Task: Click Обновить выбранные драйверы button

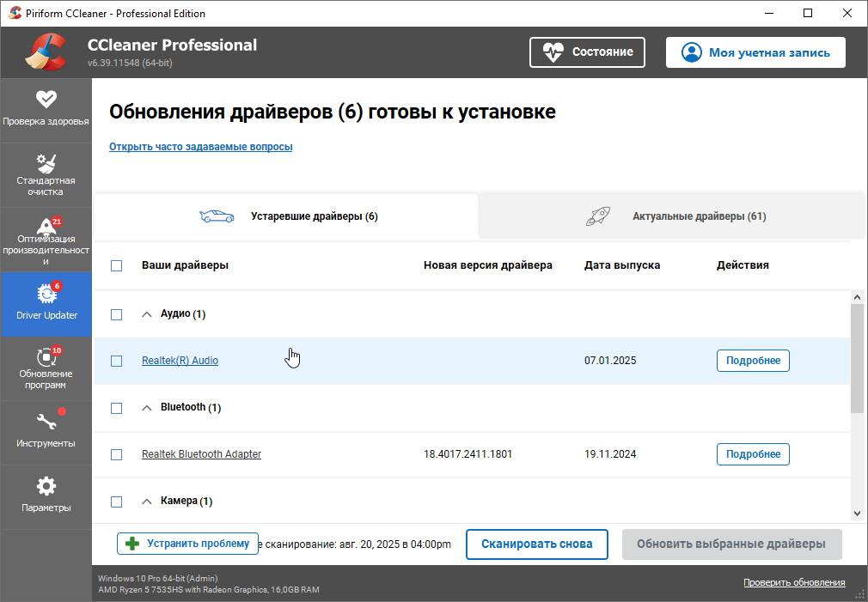Action: point(732,544)
